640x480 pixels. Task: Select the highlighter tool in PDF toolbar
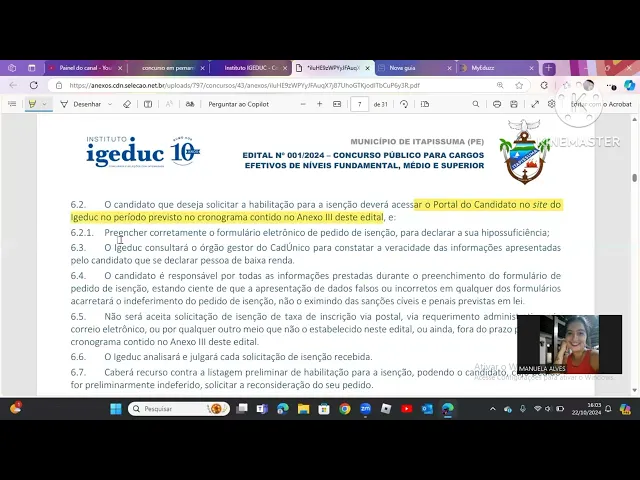point(32,104)
